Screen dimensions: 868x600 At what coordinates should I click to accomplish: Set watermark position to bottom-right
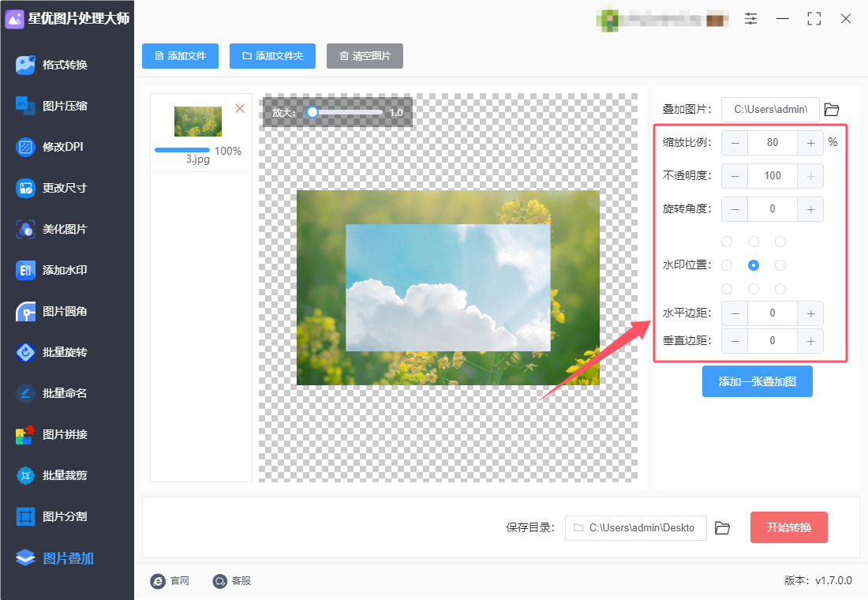[780, 289]
